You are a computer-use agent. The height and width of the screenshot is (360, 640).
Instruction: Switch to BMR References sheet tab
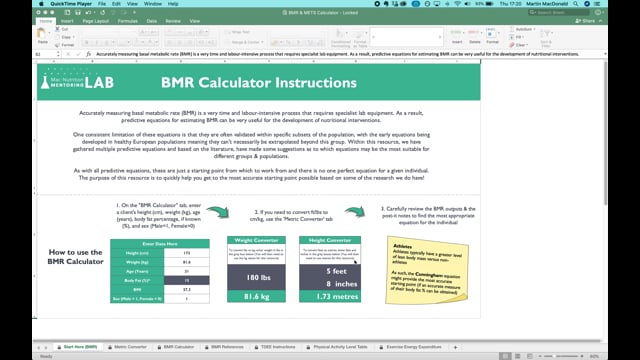point(224,347)
